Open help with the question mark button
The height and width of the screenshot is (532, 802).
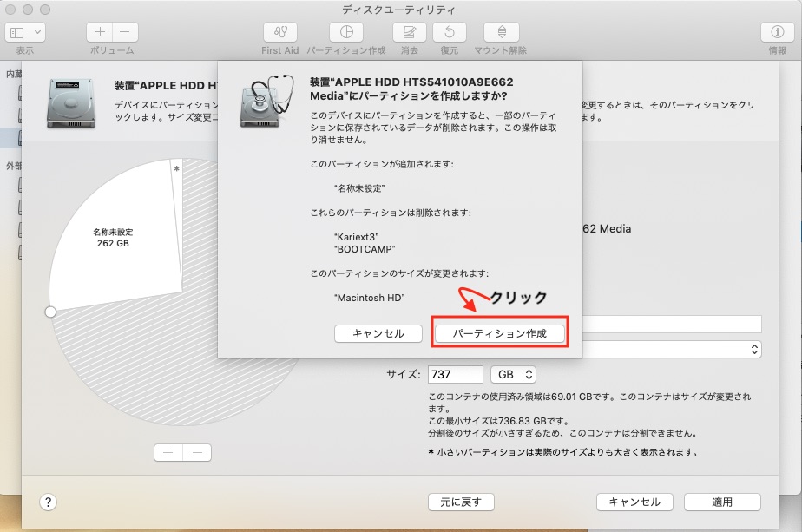[48, 502]
